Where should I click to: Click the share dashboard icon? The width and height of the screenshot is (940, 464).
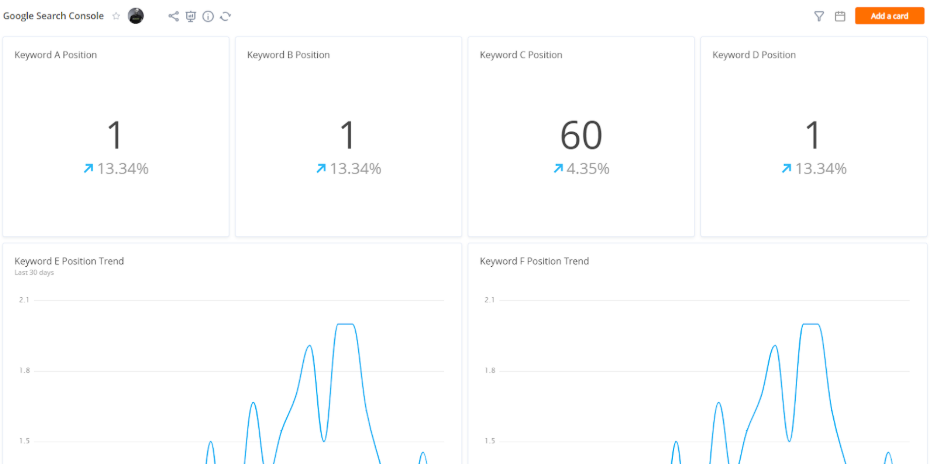pos(173,16)
